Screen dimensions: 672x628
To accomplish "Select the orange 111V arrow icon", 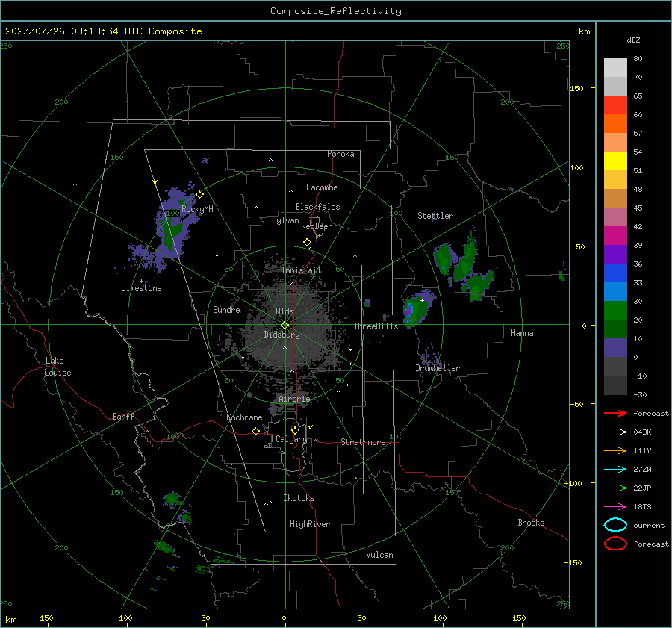I will [x=615, y=450].
